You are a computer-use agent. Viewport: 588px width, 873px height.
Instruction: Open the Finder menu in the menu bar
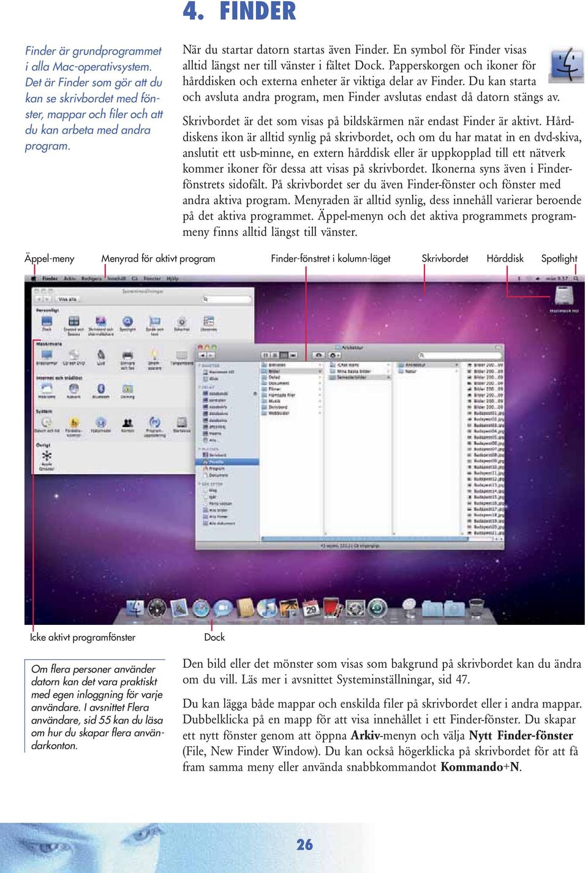(x=50, y=279)
